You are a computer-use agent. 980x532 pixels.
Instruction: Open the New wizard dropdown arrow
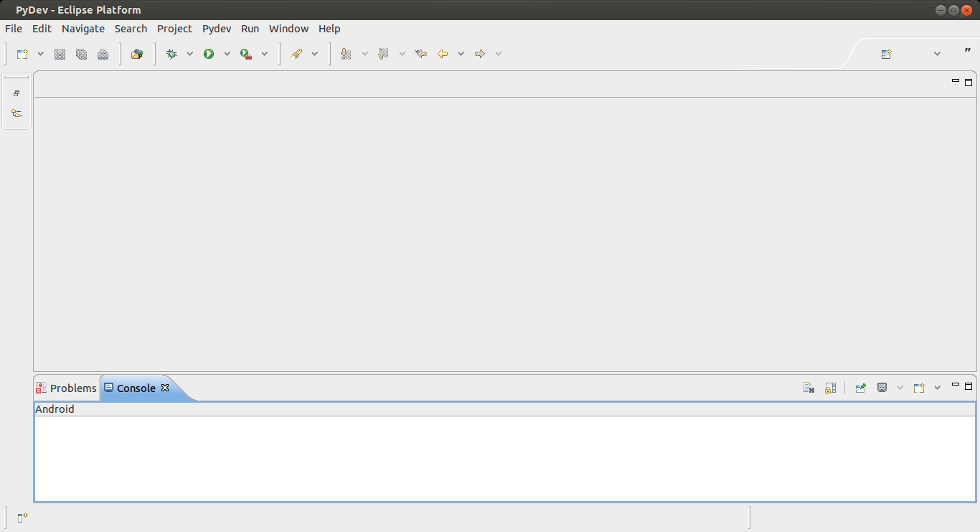pos(41,54)
